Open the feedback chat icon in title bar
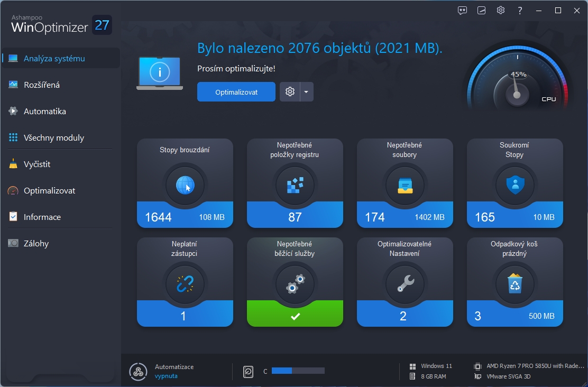This screenshot has width=588, height=387. [x=463, y=11]
